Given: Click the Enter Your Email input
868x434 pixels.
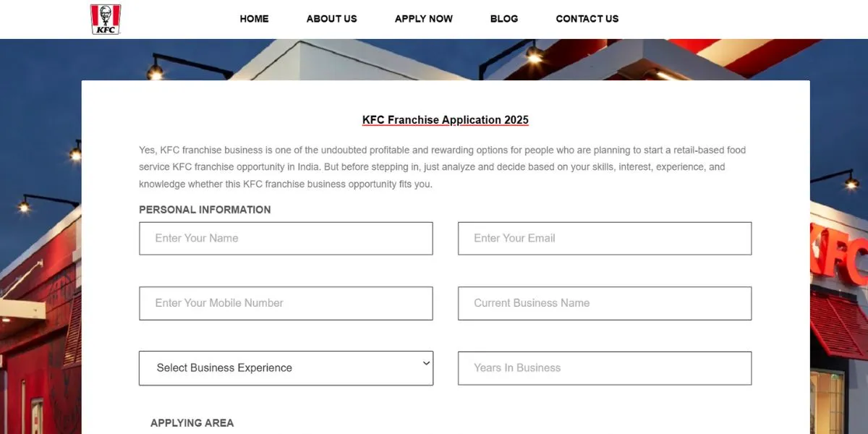Looking at the screenshot, I should click(605, 238).
